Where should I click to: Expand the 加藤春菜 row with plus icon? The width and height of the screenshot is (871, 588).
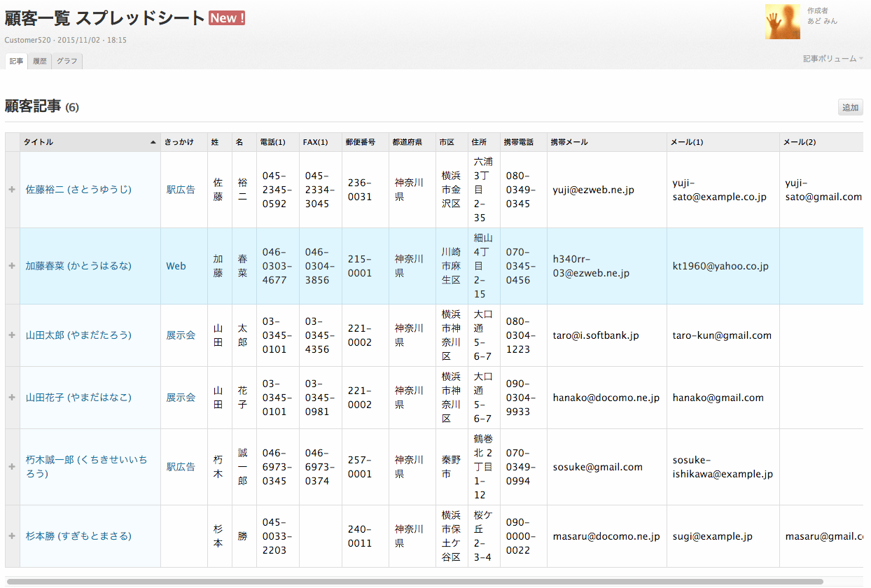click(x=12, y=266)
